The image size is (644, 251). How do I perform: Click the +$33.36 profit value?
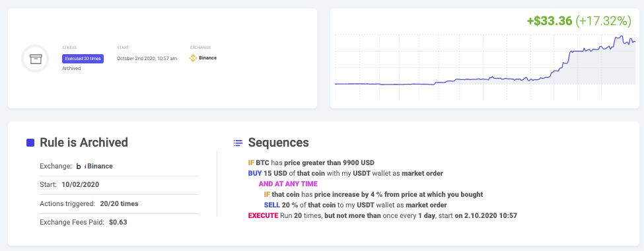coord(549,21)
